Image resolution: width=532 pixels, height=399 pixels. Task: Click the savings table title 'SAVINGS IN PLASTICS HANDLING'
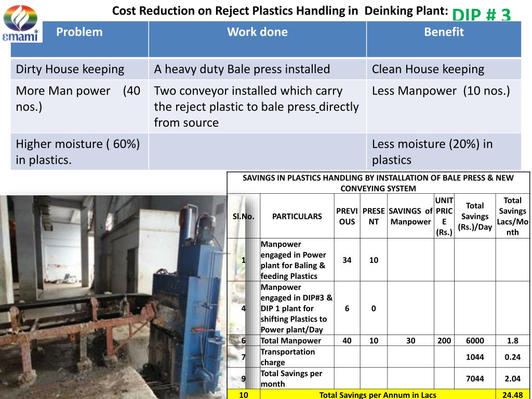(378, 183)
